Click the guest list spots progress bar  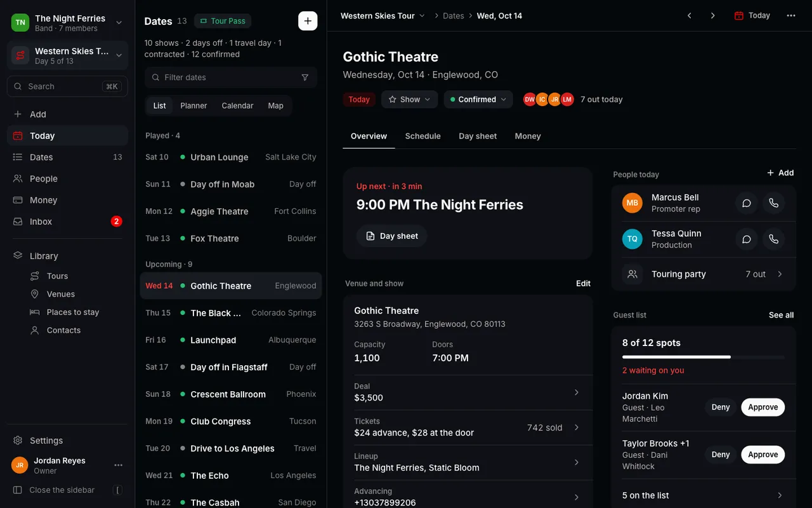(x=704, y=358)
